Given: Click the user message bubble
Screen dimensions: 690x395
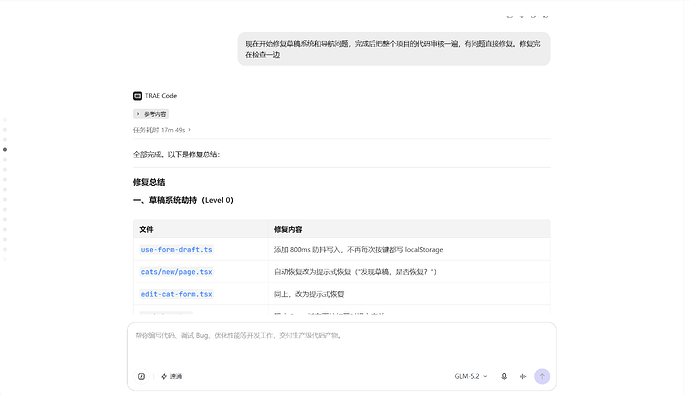Looking at the screenshot, I should tap(394, 49).
